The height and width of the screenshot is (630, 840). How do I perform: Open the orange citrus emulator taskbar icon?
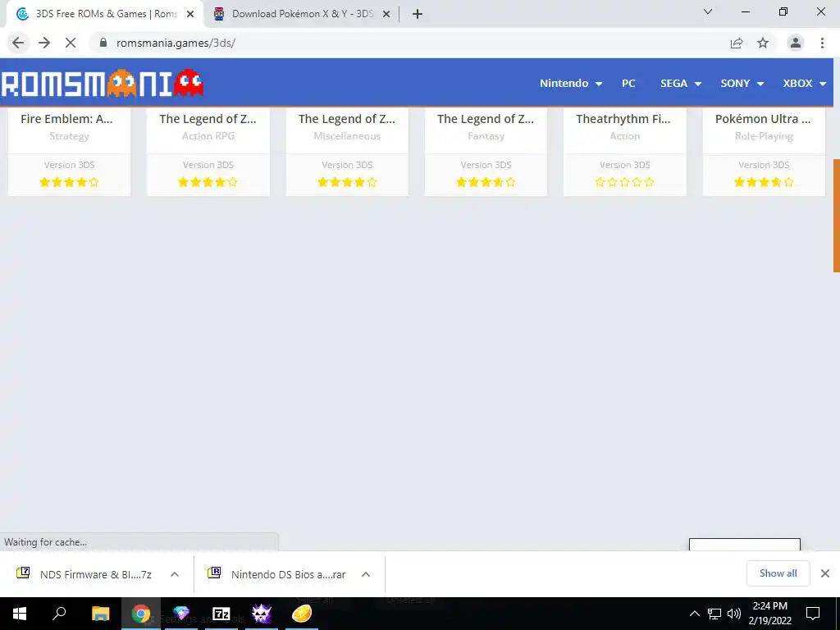pos(302,614)
